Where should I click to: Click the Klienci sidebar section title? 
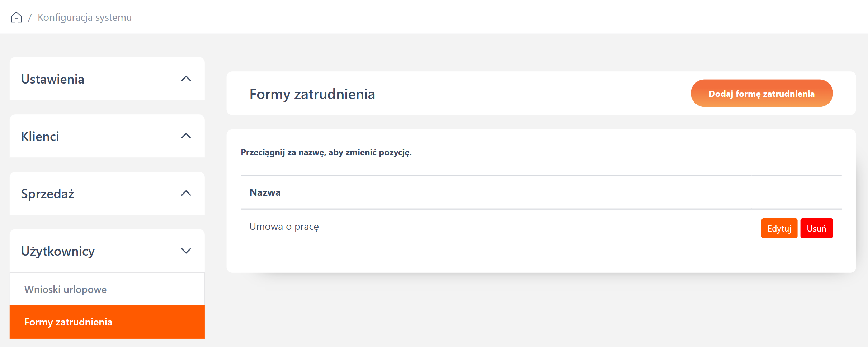(40, 136)
